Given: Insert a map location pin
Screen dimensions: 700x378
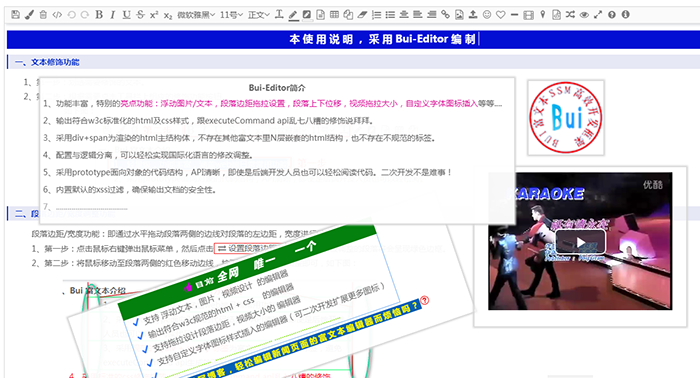Looking at the screenshot, I should pos(542,15).
